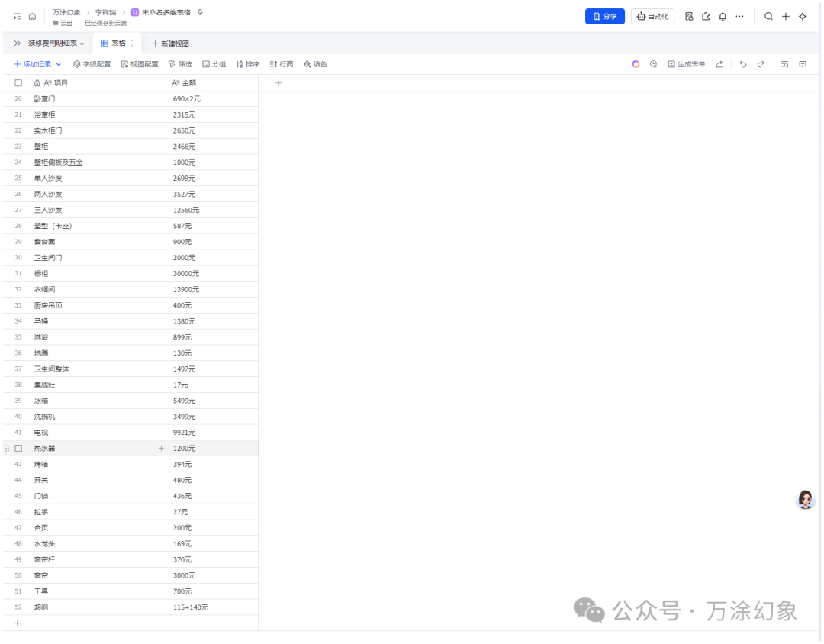Redo the last action
The image size is (824, 644).
click(761, 64)
